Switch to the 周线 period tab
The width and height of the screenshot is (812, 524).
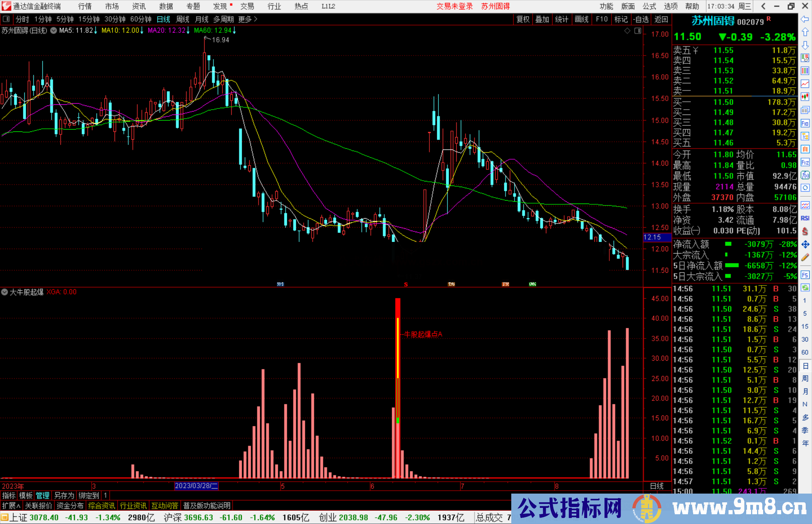pos(183,19)
